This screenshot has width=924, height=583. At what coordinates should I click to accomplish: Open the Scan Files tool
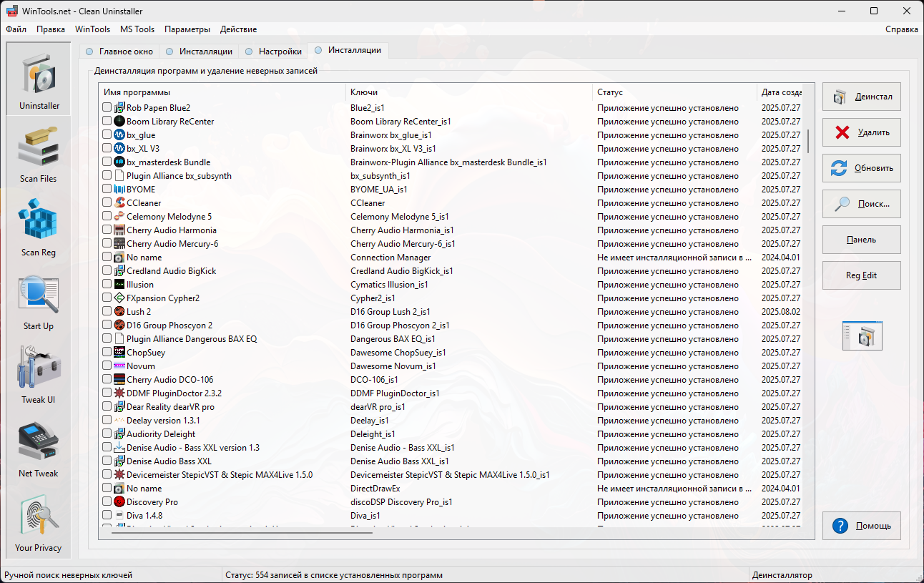click(39, 153)
